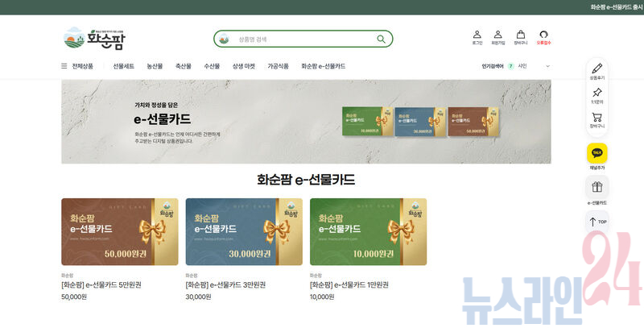
Task: Open the sidebar e-선물카드 gift icon
Action: 597,188
